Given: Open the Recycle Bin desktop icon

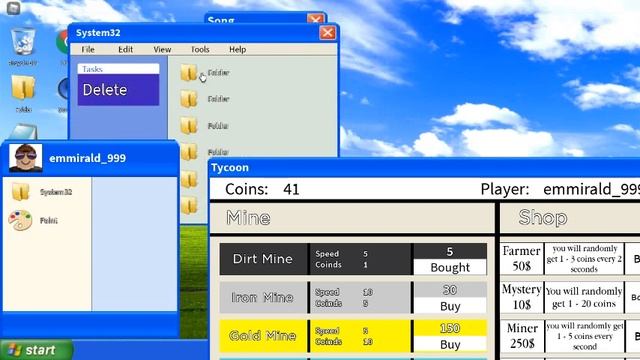Looking at the screenshot, I should click(x=23, y=41).
